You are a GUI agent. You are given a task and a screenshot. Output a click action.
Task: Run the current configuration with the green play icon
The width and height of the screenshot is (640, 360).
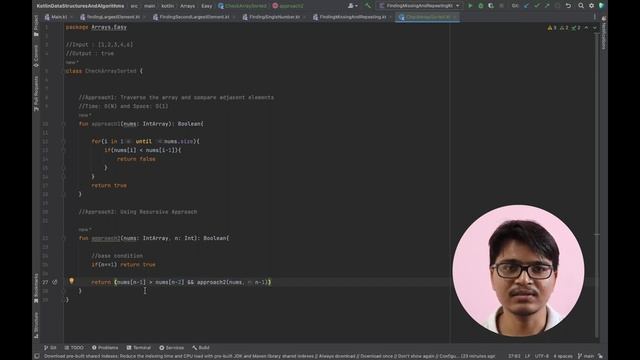[x=470, y=6]
